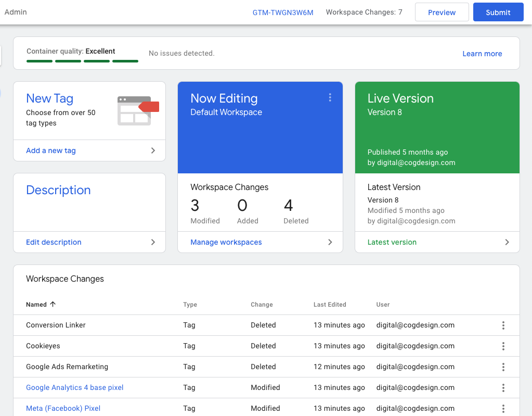Click the chevron beside Latest version
Viewport: 532px width, 416px height.
(507, 242)
